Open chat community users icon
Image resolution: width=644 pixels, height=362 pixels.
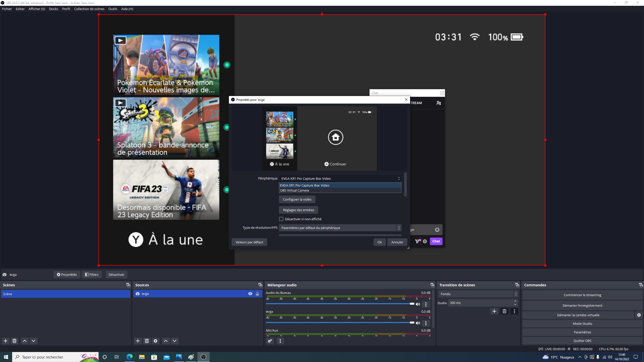pyautogui.click(x=439, y=103)
